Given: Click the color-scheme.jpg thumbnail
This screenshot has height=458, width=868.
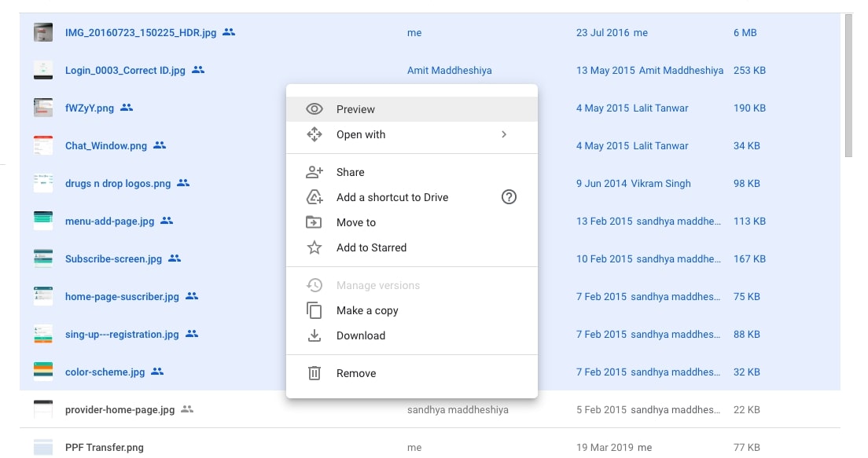Looking at the screenshot, I should tap(43, 371).
